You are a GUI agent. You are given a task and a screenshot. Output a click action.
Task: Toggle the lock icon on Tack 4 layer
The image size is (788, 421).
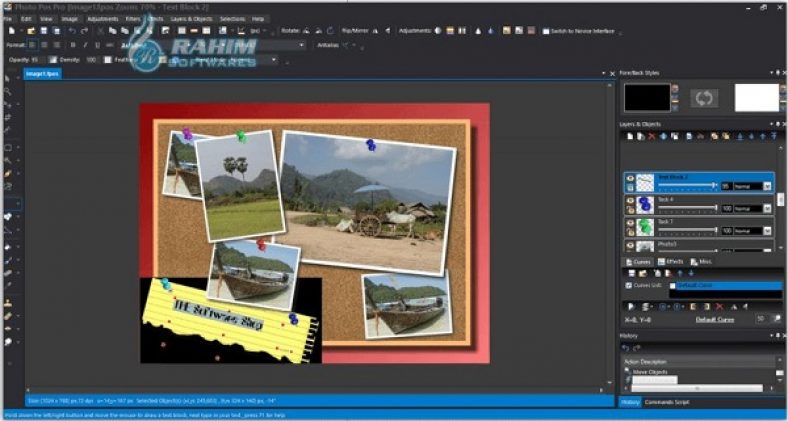coord(630,209)
